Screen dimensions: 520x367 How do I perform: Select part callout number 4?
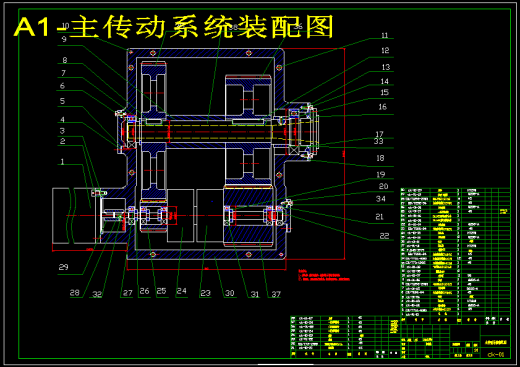(x=62, y=120)
